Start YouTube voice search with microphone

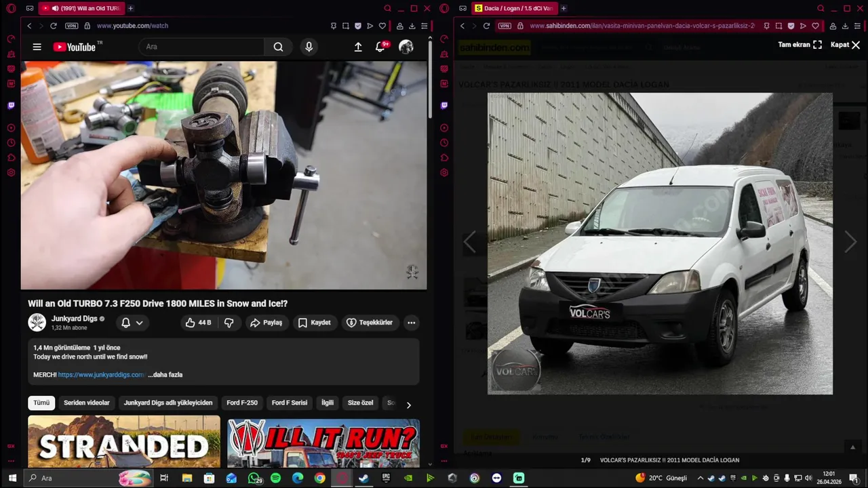click(309, 47)
